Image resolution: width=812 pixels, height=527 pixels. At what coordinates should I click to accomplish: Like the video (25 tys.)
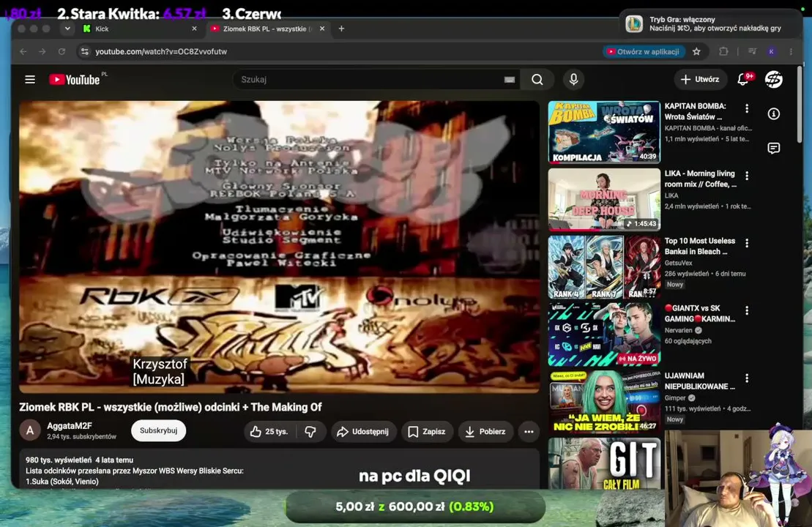click(269, 431)
